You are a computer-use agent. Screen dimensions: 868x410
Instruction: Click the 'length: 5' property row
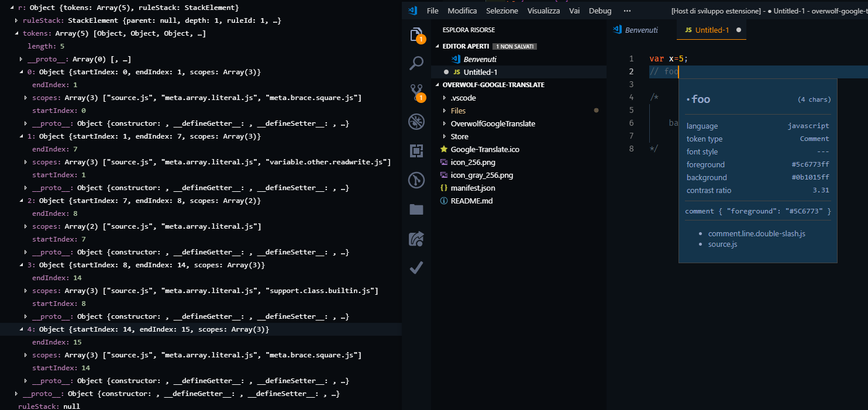point(46,46)
